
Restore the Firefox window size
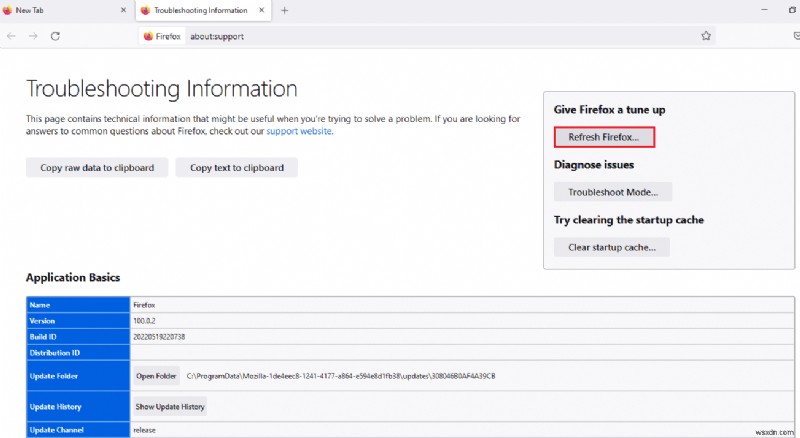pyautogui.click(x=792, y=10)
